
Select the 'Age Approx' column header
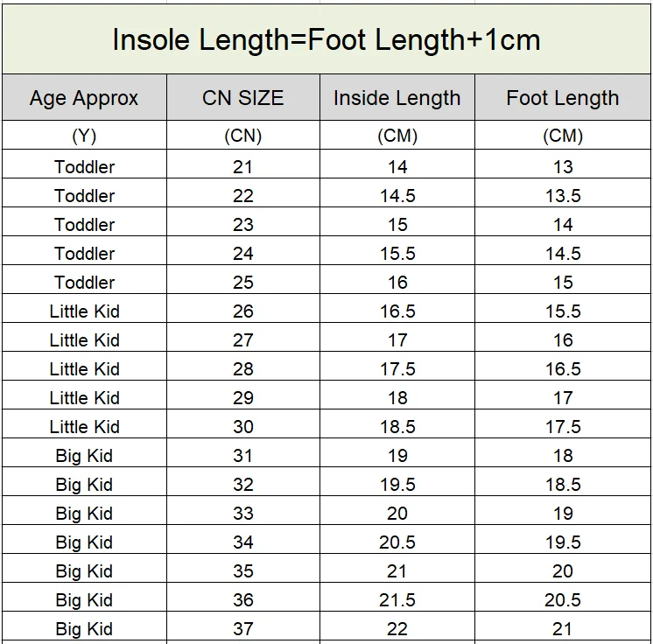pyautogui.click(x=84, y=98)
